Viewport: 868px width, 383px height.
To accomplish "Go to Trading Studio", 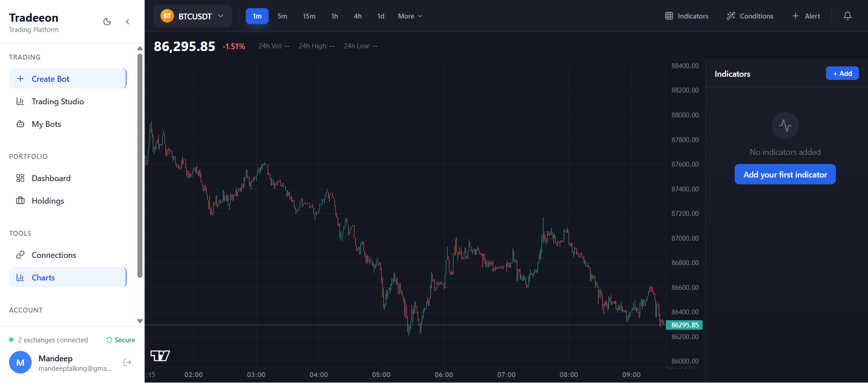I will tap(68, 101).
